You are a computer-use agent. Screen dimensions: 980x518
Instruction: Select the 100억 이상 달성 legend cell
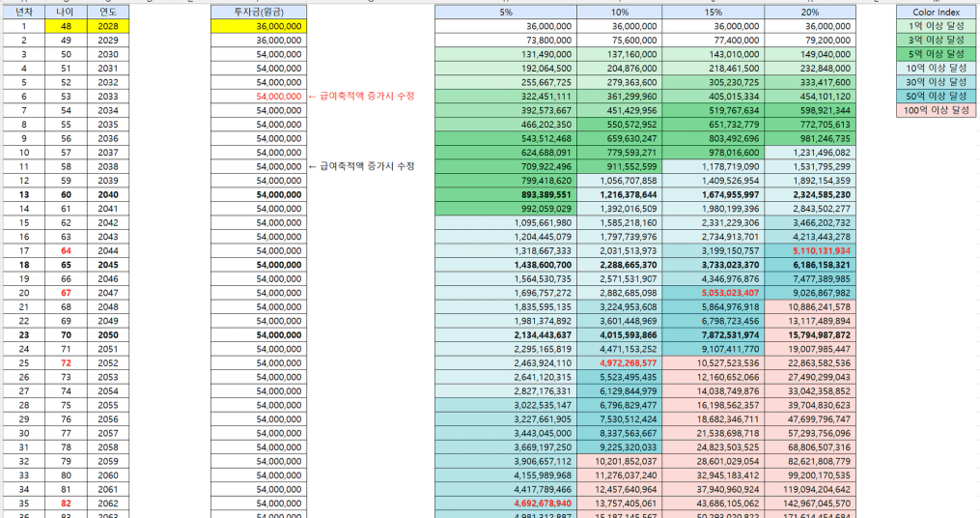pyautogui.click(x=936, y=110)
